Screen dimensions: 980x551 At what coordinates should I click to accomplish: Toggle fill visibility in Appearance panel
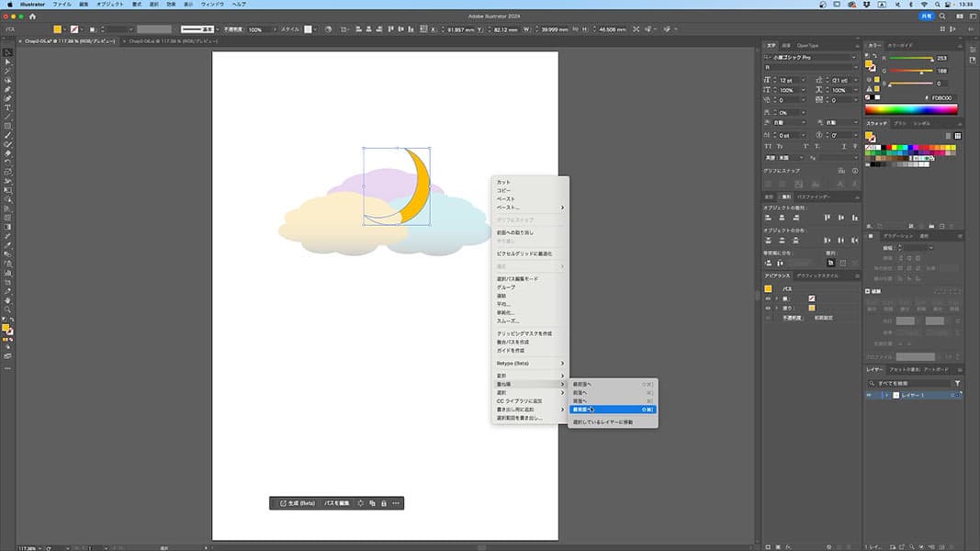(x=768, y=308)
